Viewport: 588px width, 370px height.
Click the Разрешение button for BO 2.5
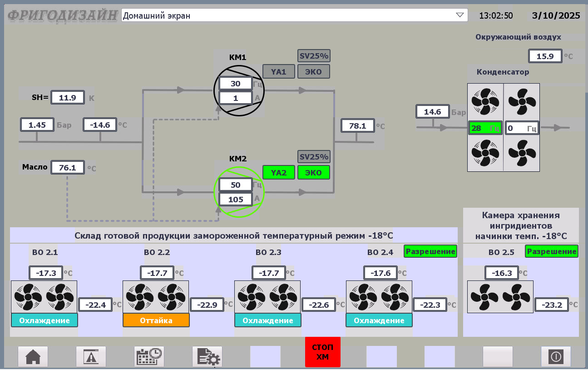pos(551,251)
